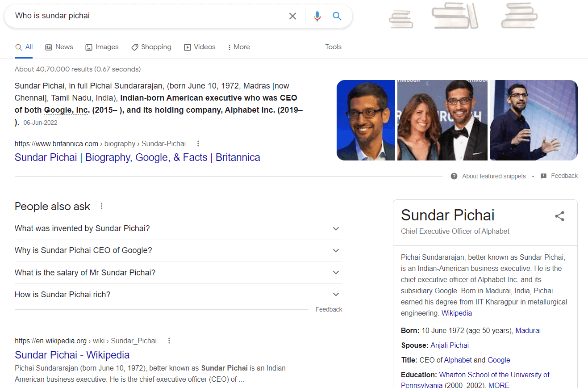Click the voice search microphone icon

click(x=317, y=16)
